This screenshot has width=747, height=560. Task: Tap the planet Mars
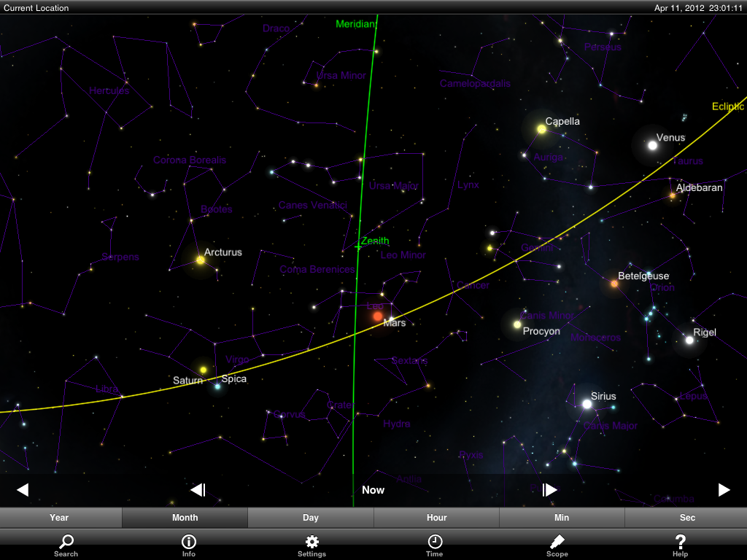point(377,316)
